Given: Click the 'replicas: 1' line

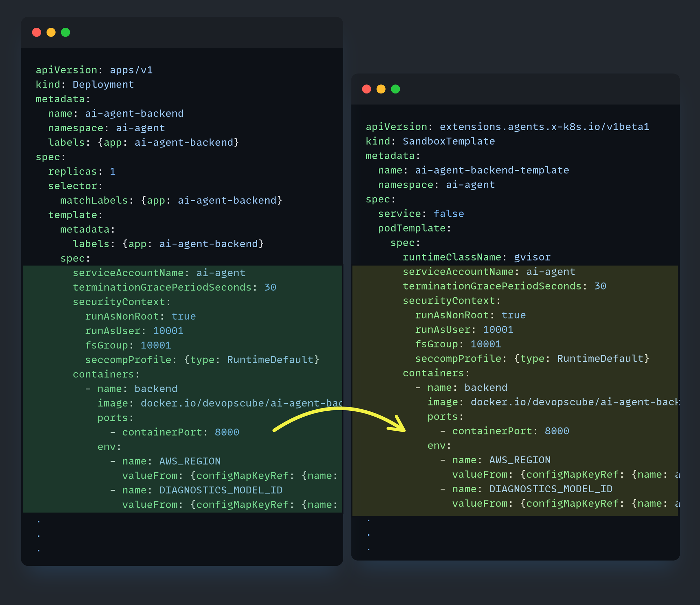Looking at the screenshot, I should tap(82, 171).
